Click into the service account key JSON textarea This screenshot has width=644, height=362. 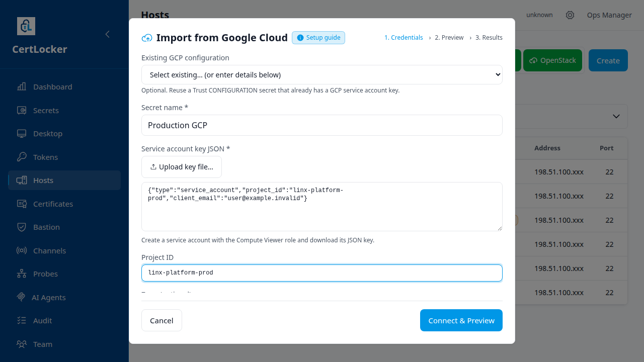coord(322,207)
